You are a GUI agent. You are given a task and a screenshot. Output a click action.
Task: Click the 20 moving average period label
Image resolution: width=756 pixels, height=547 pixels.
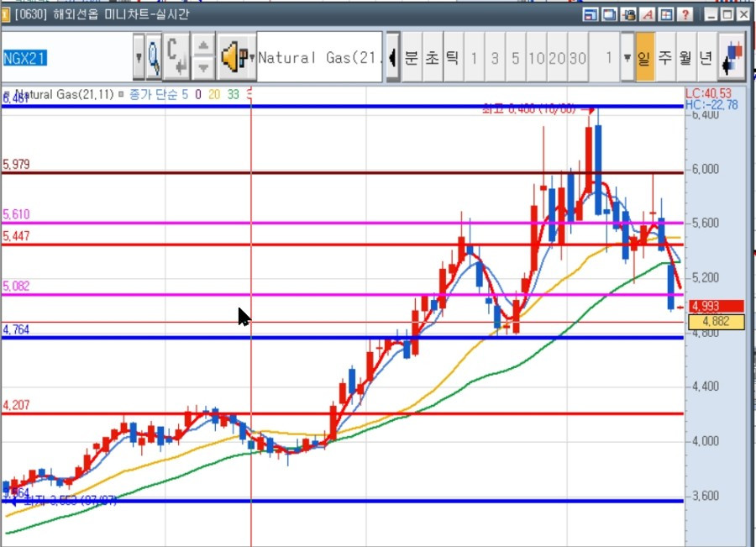click(x=214, y=95)
